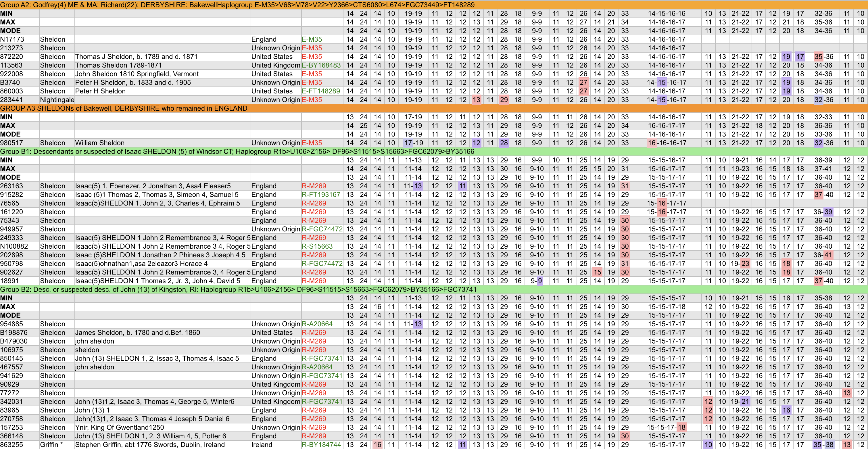Click R-S15663 haplogroup link
Viewport: 868px width, 449px height.
[317, 246]
